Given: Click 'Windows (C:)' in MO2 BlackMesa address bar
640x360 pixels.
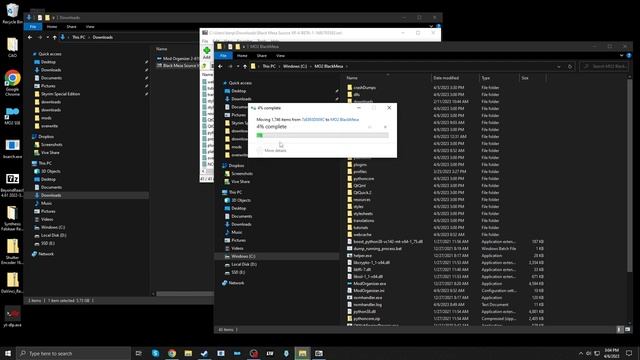Looking at the screenshot, I should click(x=295, y=66).
